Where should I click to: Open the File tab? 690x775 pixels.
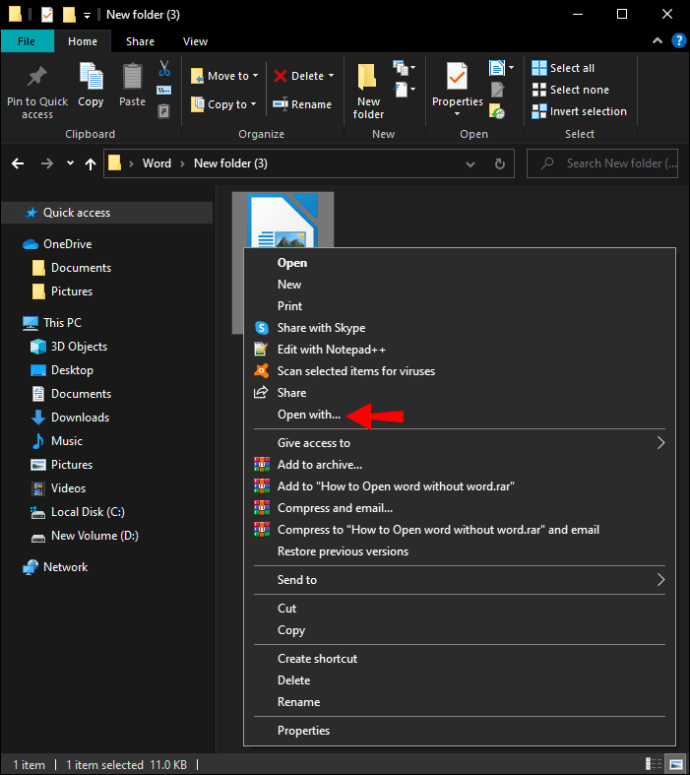[27, 41]
